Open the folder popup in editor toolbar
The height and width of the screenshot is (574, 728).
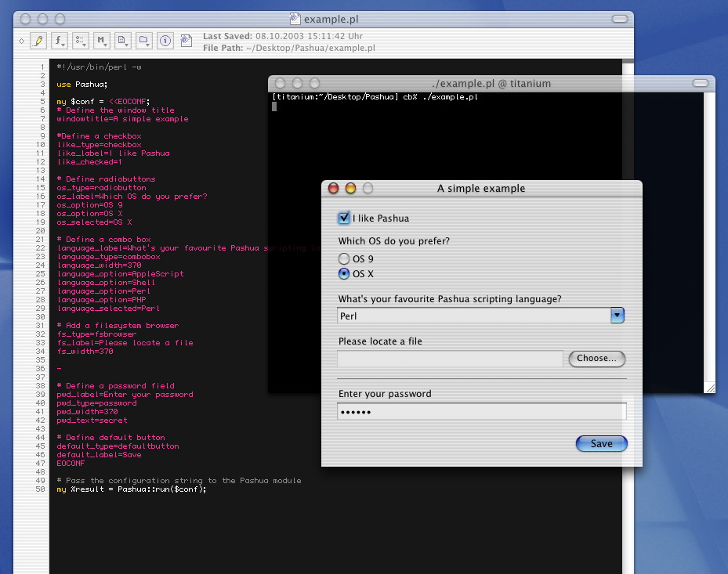[x=144, y=41]
